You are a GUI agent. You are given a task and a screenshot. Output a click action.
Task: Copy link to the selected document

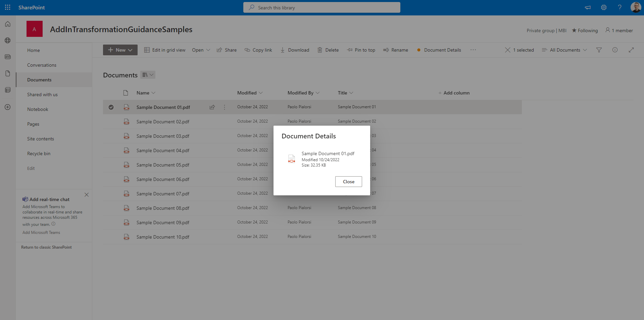[x=258, y=50]
